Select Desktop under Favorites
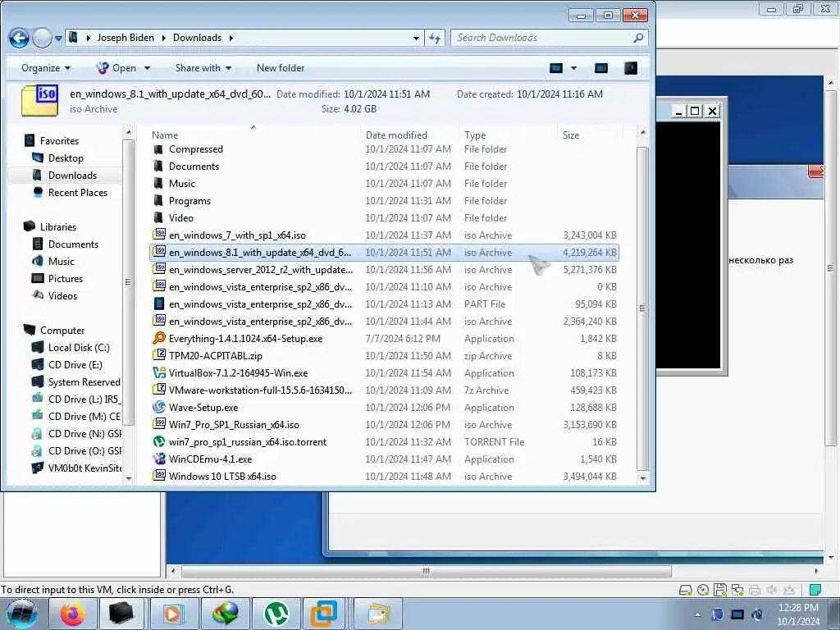The image size is (840, 630). click(x=66, y=158)
